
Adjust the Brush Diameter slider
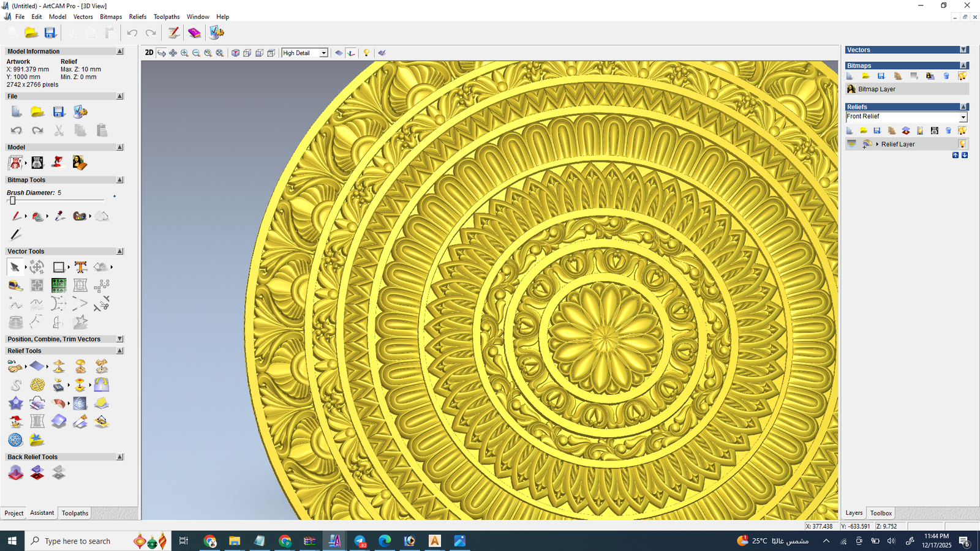pyautogui.click(x=12, y=201)
